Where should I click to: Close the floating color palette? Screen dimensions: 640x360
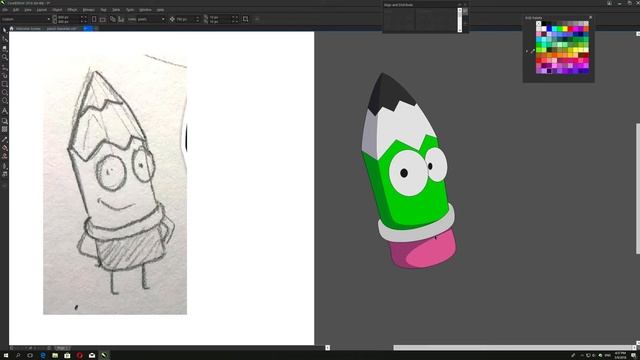590,18
